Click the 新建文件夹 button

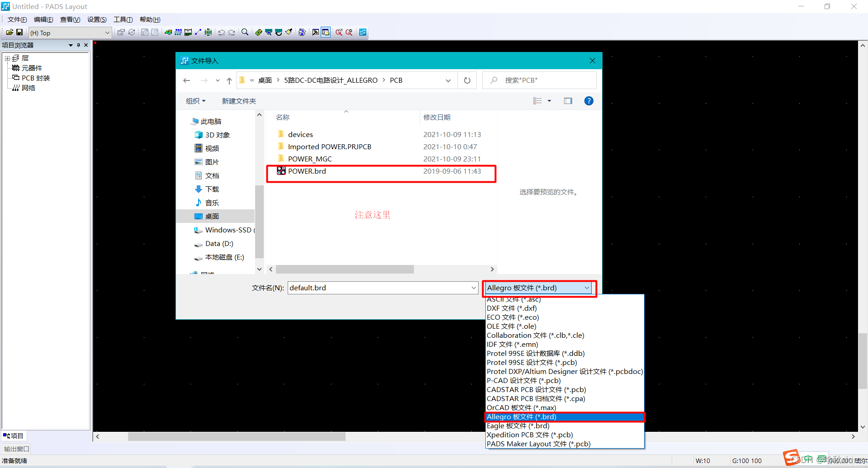pos(239,101)
